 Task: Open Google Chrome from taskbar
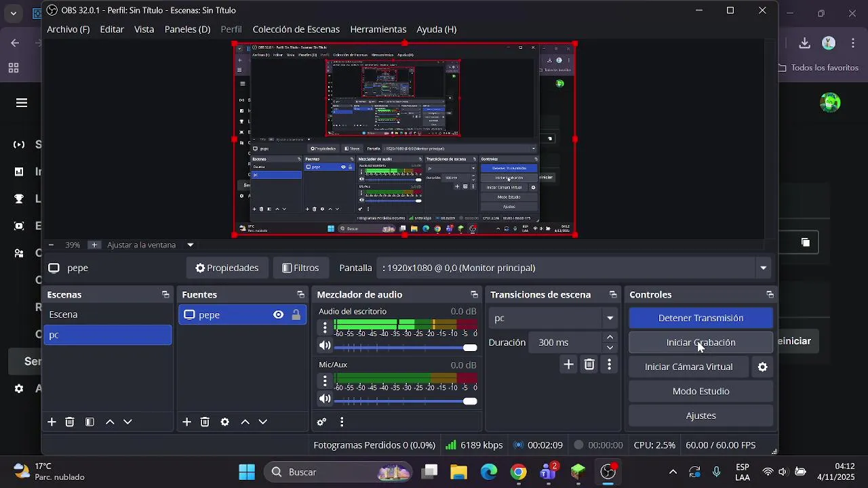[518, 472]
